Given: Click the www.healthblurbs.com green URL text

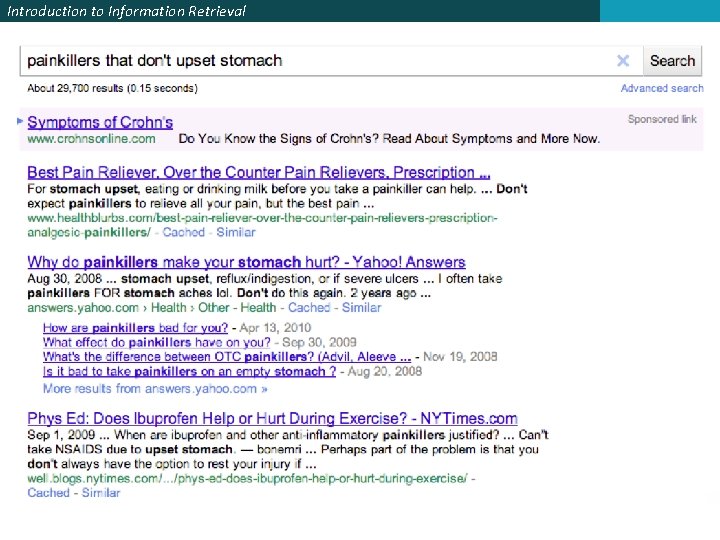Looking at the screenshot, I should click(x=262, y=225).
